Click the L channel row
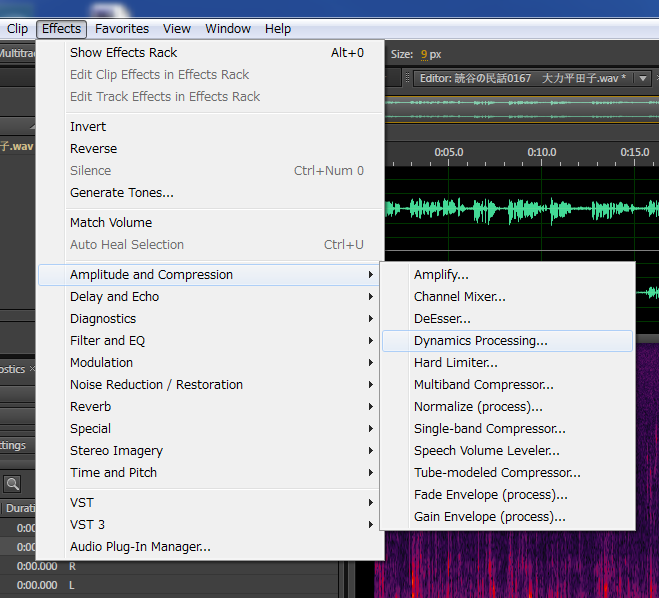The width and height of the screenshot is (659, 598). pos(168,585)
